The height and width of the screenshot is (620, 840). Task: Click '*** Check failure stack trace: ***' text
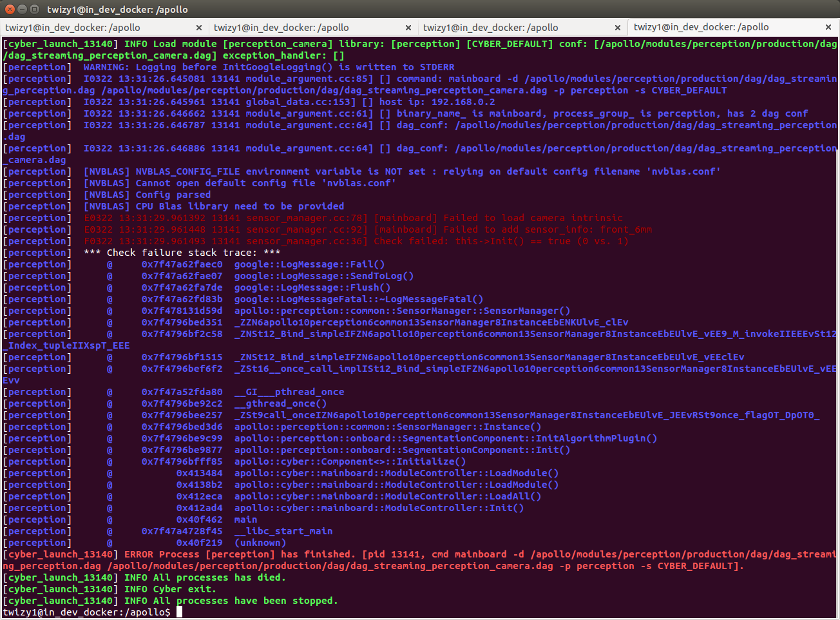[182, 253]
